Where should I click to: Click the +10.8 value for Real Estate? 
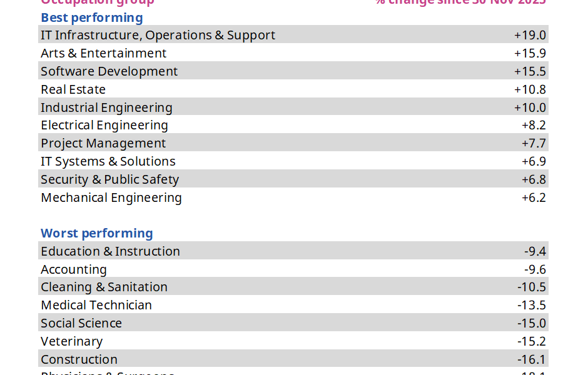[530, 89]
